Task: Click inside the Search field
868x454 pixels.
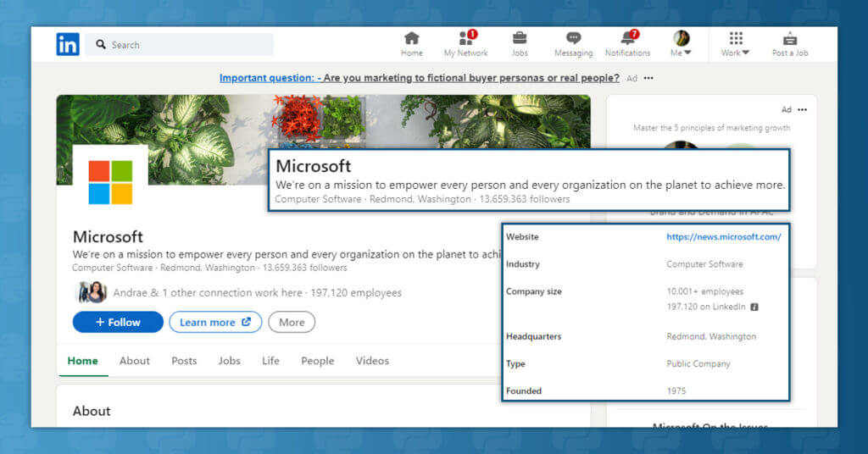Action: [179, 44]
